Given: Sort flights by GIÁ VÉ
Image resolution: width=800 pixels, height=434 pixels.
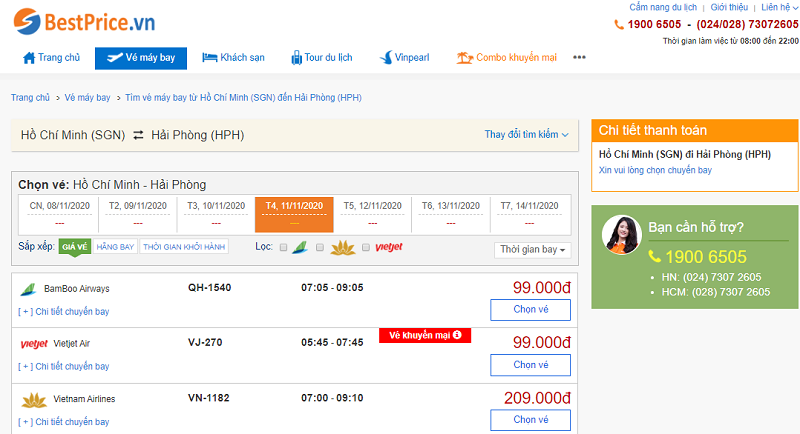Looking at the screenshot, I should click(74, 247).
